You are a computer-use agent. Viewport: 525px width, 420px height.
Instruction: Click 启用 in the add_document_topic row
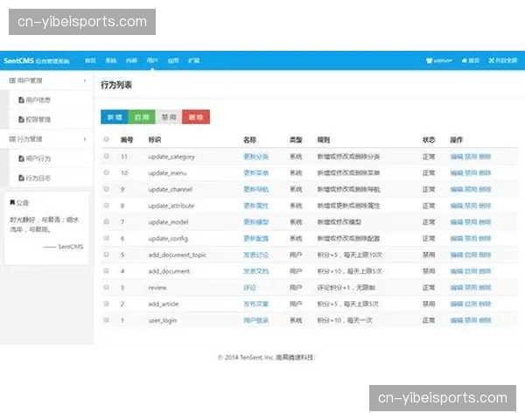click(471, 255)
